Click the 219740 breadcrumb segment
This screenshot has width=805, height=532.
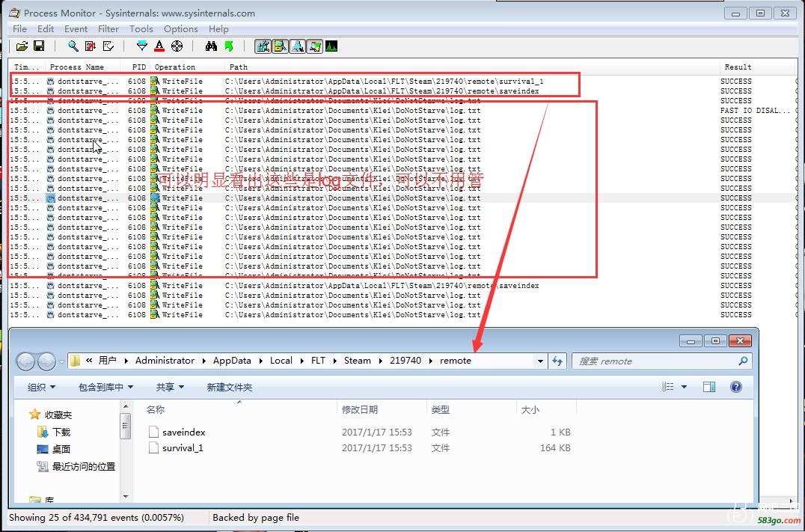pos(405,361)
